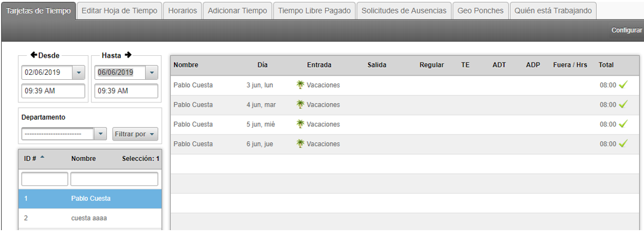Switch to Editar Hoja de Tiempo tab
644x232 pixels.
[x=119, y=10]
